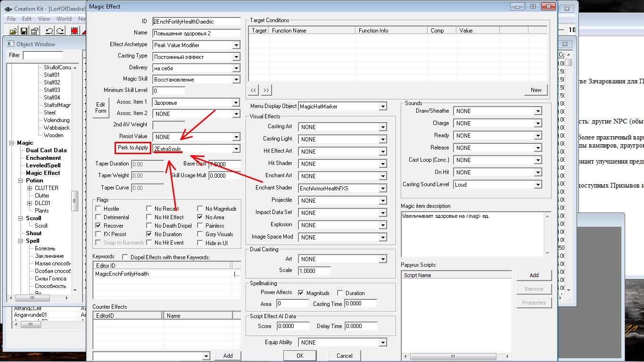Uncheck the Recover flag checkbox

[x=99, y=226]
